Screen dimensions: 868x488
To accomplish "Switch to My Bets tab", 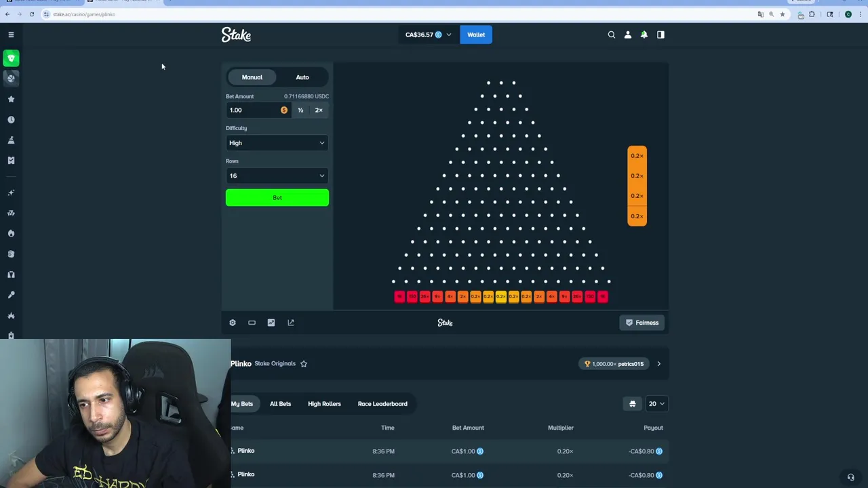I will click(x=242, y=404).
